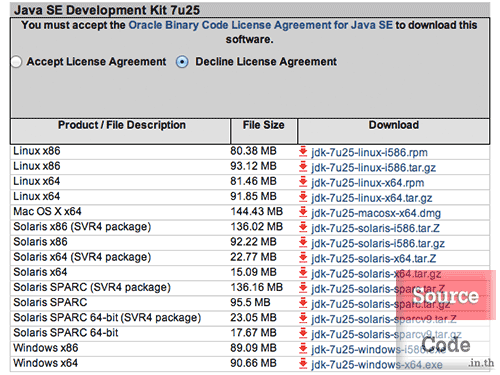The image size is (500, 375).
Task: Click the Solaris x64 (SVR4 package) label
Action: click(x=82, y=257)
